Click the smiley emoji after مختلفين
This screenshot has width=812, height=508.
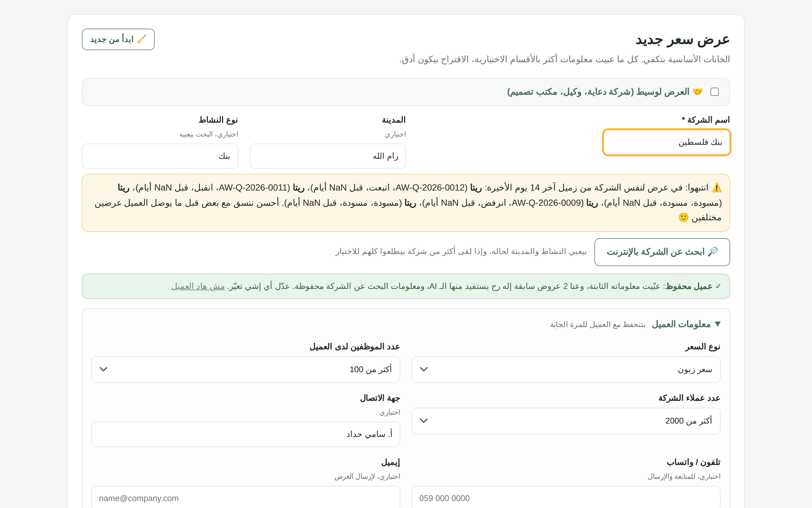coord(684,217)
